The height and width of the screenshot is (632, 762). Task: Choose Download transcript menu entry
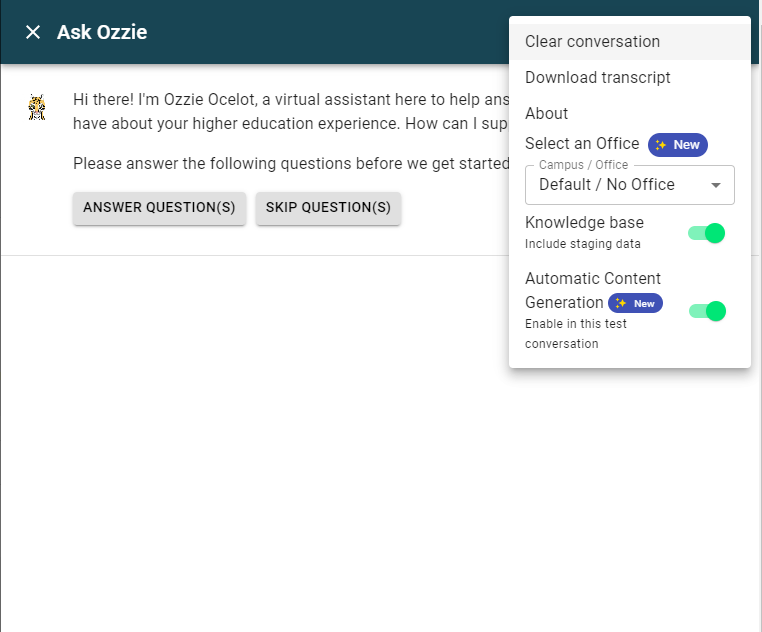tap(629, 78)
